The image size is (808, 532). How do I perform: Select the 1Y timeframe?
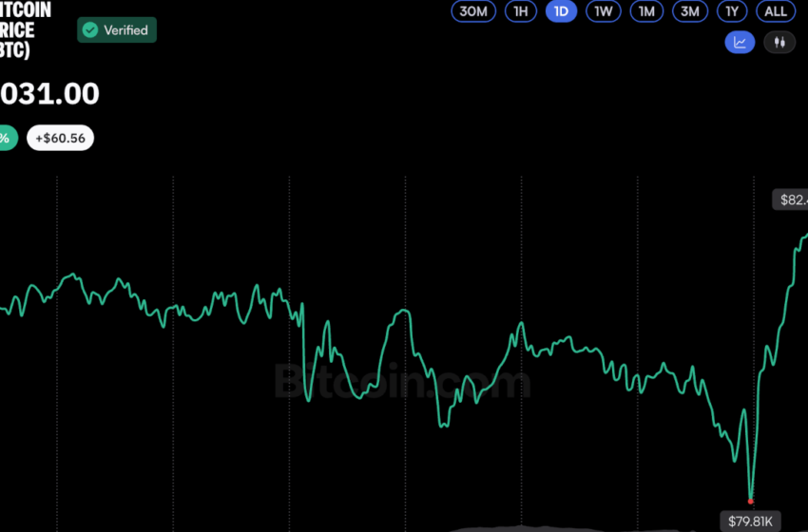click(732, 11)
